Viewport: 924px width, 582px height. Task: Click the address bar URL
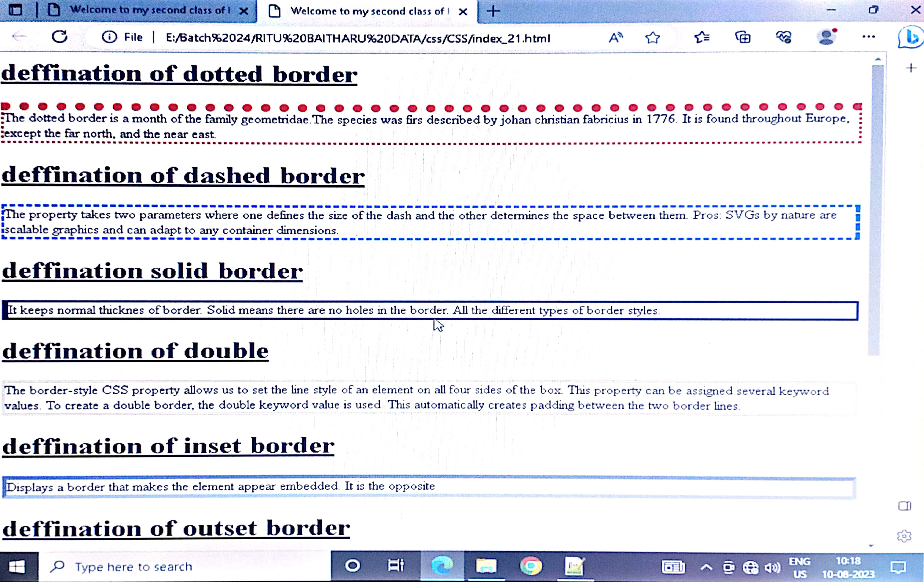click(x=358, y=38)
